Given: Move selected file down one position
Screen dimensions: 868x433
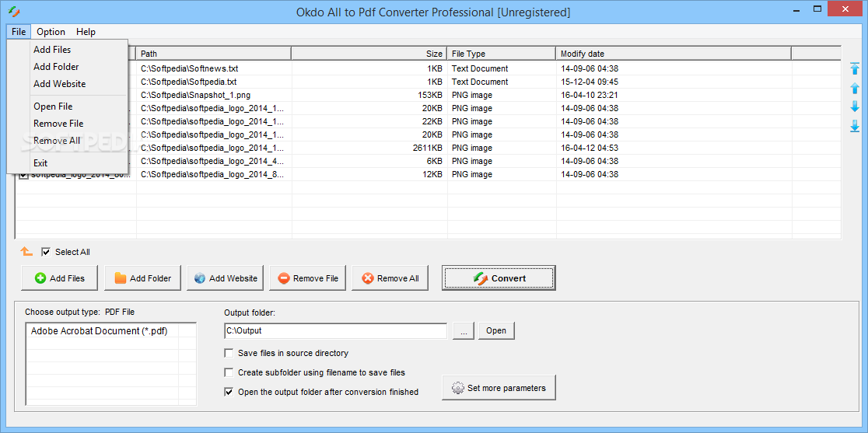Looking at the screenshot, I should [855, 107].
